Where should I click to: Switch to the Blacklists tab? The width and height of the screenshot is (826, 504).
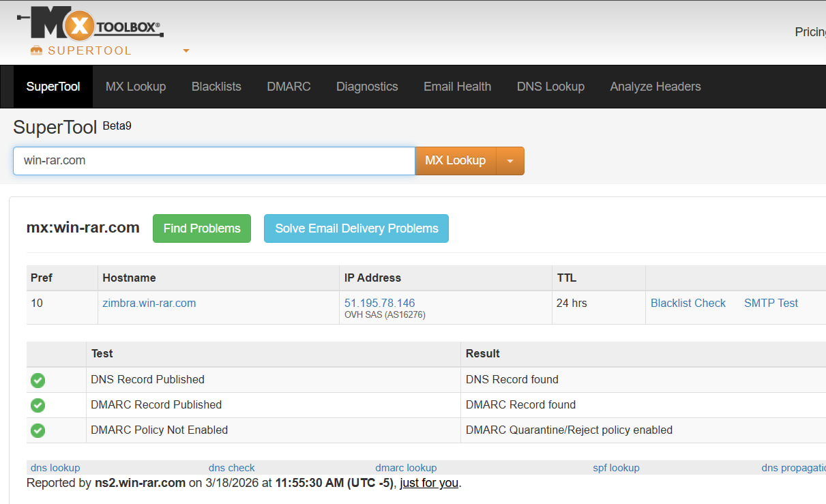216,86
